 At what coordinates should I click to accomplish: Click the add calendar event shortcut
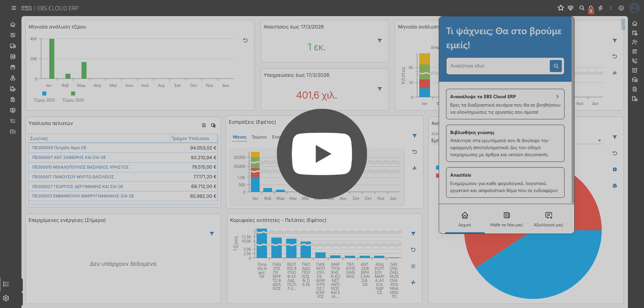tap(635, 33)
